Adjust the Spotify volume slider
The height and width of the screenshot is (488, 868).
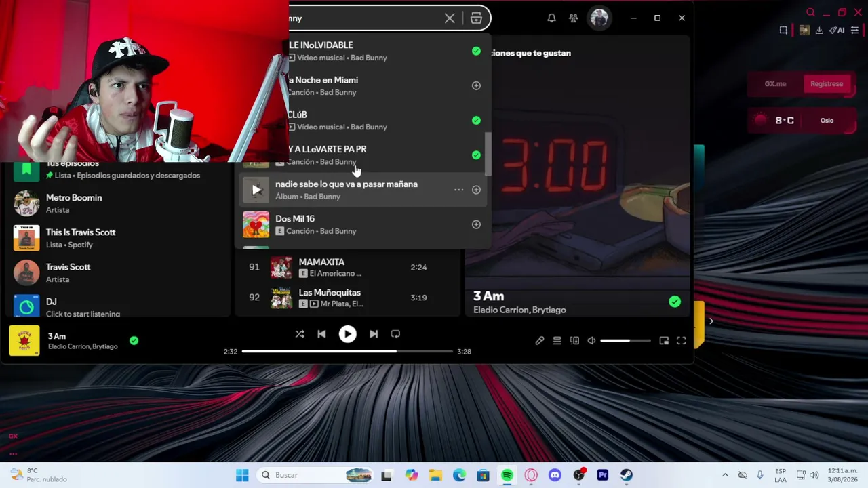point(625,341)
